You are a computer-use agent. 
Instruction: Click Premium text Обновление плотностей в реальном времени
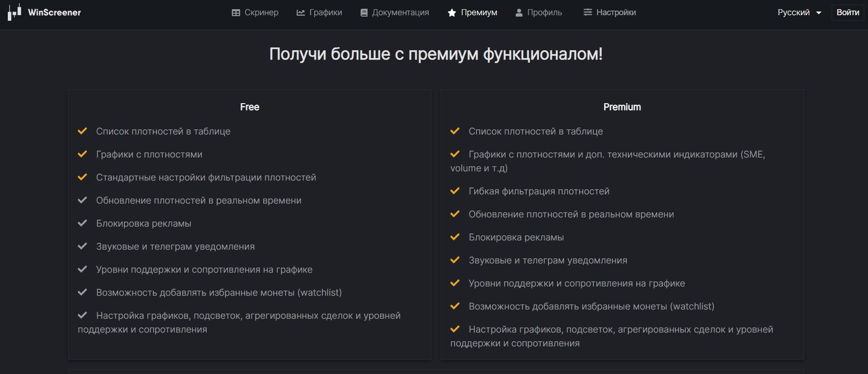tap(571, 214)
